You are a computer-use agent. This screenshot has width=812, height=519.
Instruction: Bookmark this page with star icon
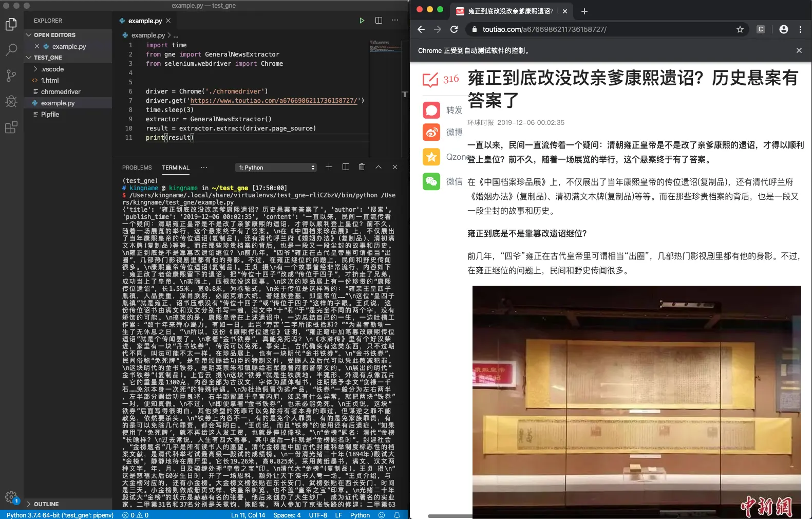(740, 29)
